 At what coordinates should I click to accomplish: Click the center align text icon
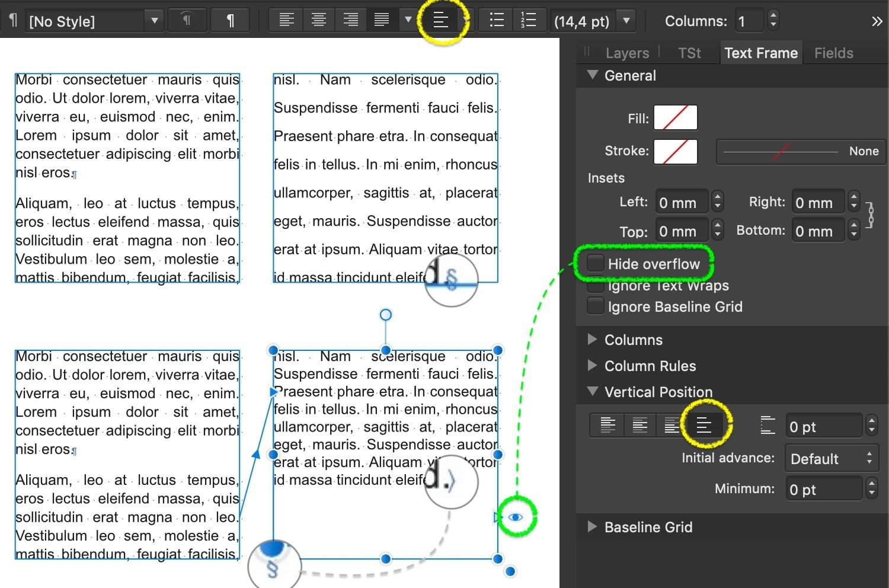tap(319, 20)
